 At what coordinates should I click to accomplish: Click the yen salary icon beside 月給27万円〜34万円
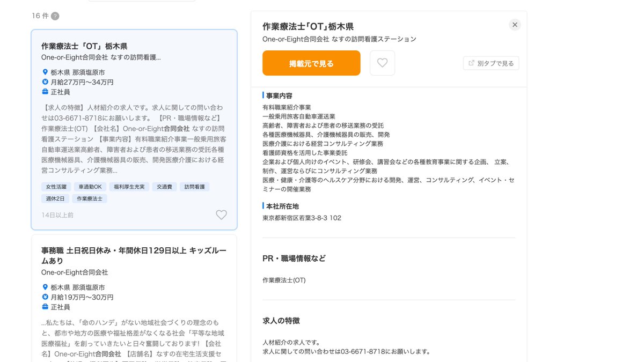tap(45, 82)
